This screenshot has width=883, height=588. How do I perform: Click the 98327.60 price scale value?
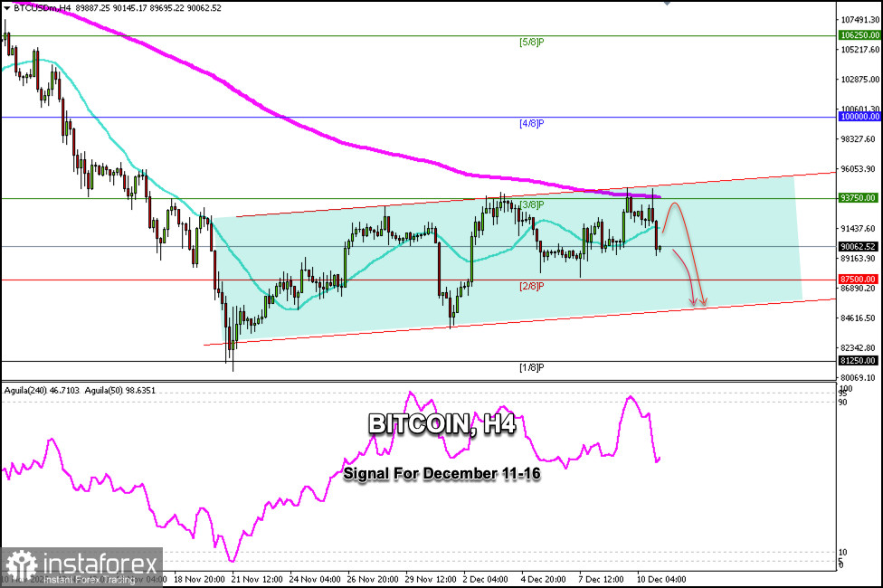coord(859,139)
